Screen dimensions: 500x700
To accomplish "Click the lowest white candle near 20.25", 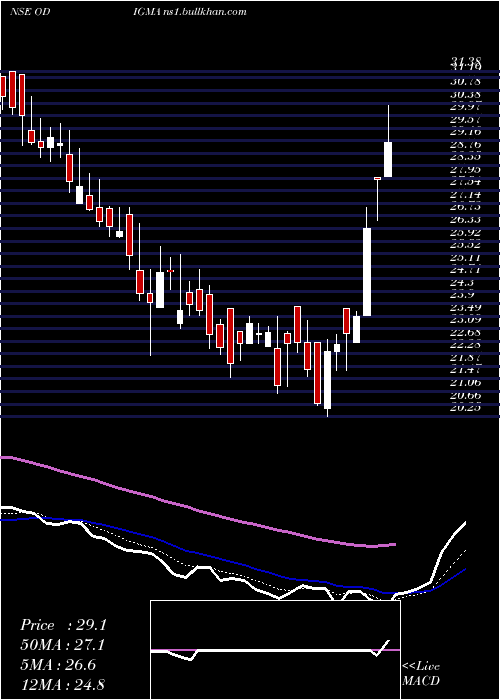I will 328,380.
